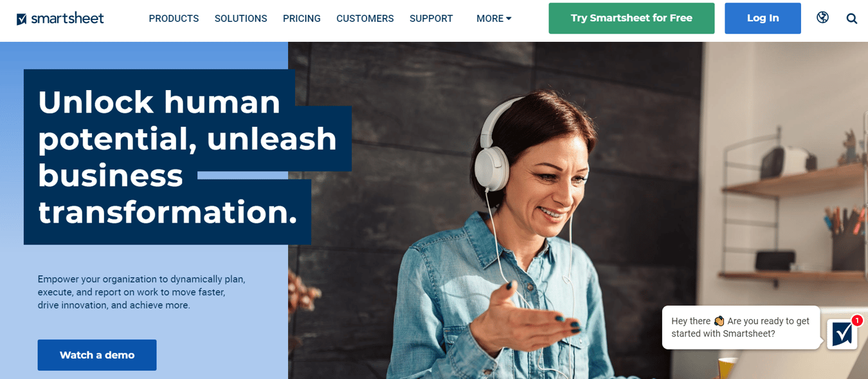The width and height of the screenshot is (868, 379).
Task: Open the SOLUTIONS menu
Action: 240,19
